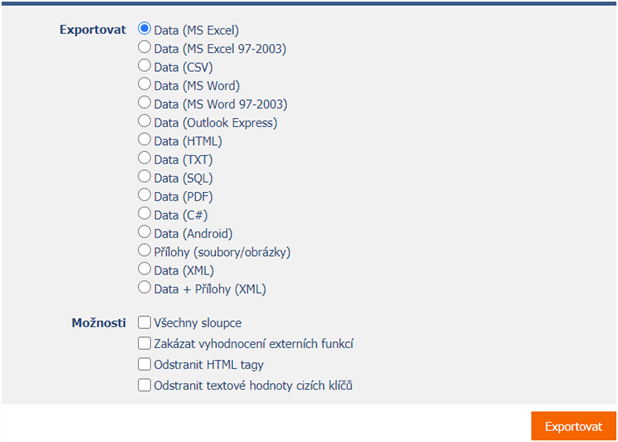Screen dimensions: 618x442
Task: Enable the Všechny sloupce checkbox
Action: [x=144, y=322]
